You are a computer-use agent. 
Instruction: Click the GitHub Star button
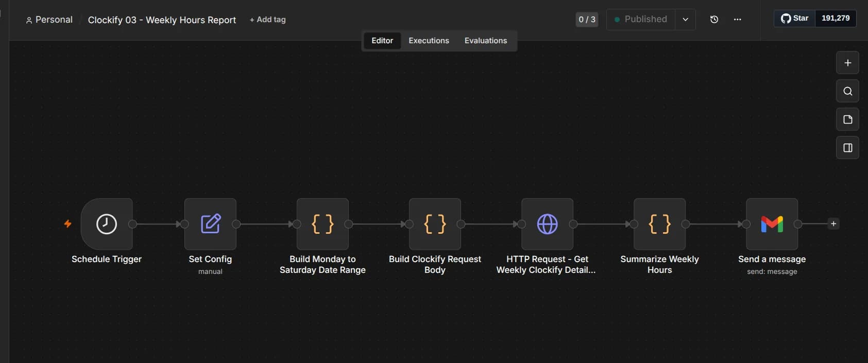(795, 18)
